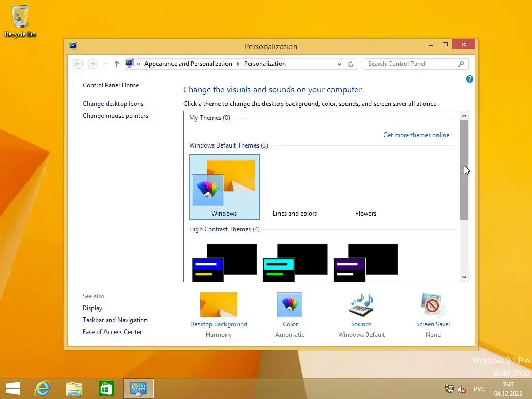Click the Forward navigation arrow
Viewport: 532px width, 399px height.
92,64
